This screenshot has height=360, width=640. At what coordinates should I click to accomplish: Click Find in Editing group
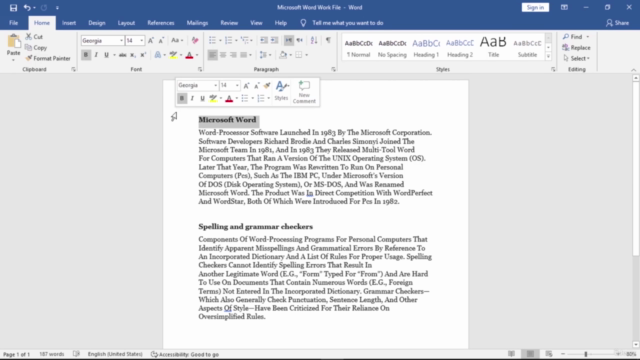[x=573, y=37]
